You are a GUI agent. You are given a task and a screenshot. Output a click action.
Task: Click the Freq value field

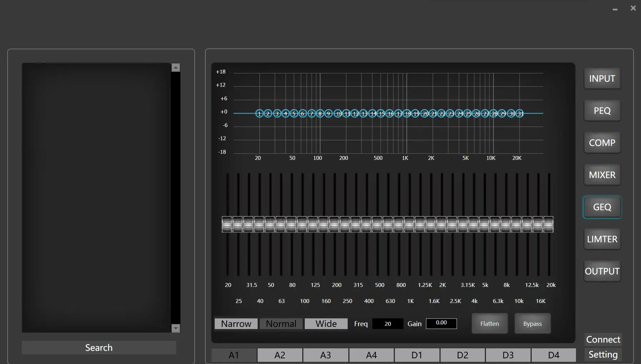pos(388,324)
